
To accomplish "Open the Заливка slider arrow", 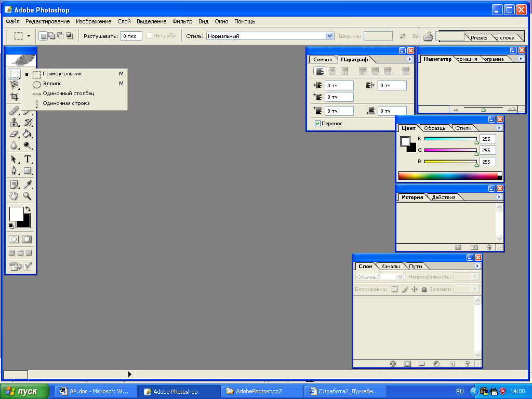I will (475, 289).
